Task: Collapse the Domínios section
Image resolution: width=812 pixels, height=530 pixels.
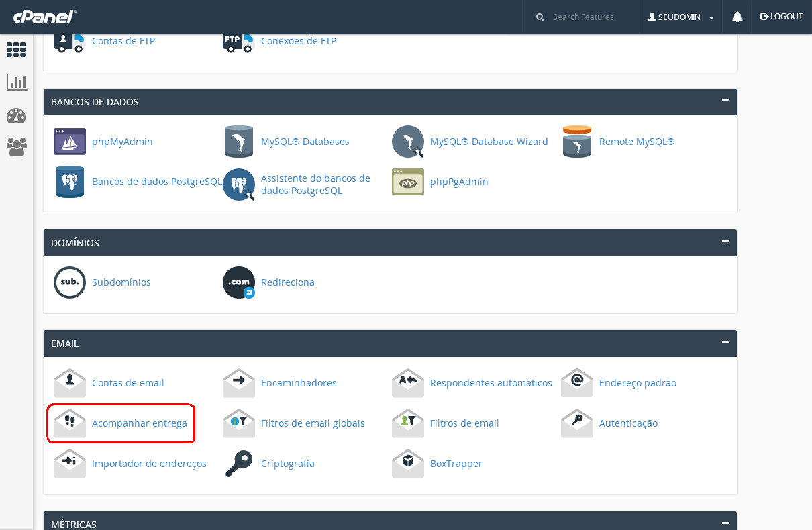Action: click(725, 242)
